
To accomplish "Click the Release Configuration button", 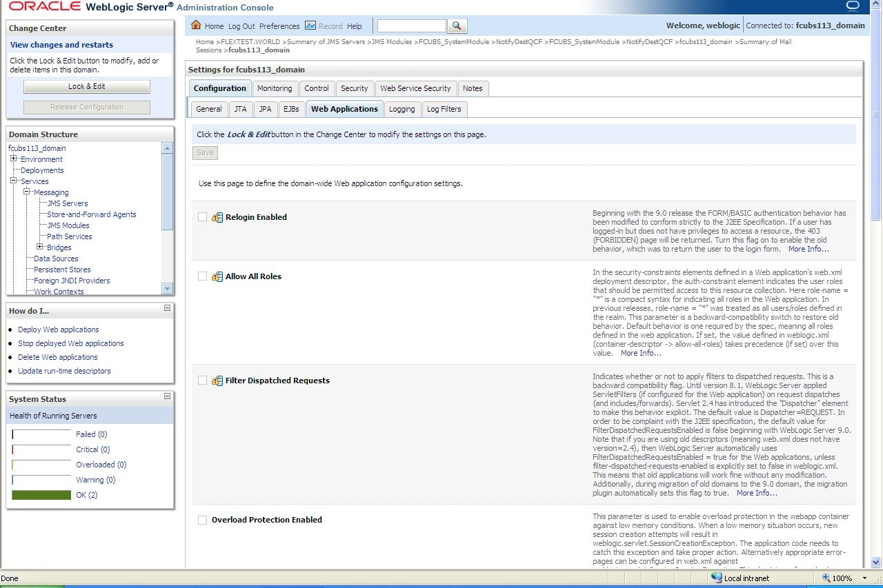I will tap(87, 108).
